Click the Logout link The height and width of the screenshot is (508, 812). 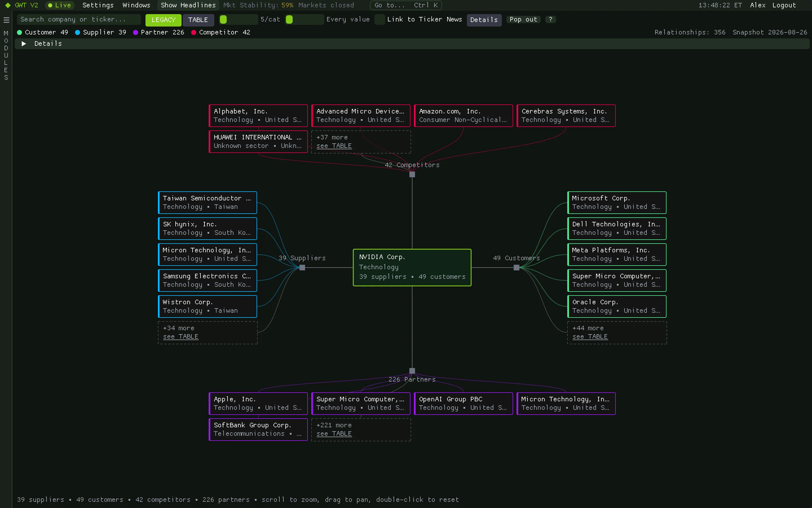pos(784,5)
